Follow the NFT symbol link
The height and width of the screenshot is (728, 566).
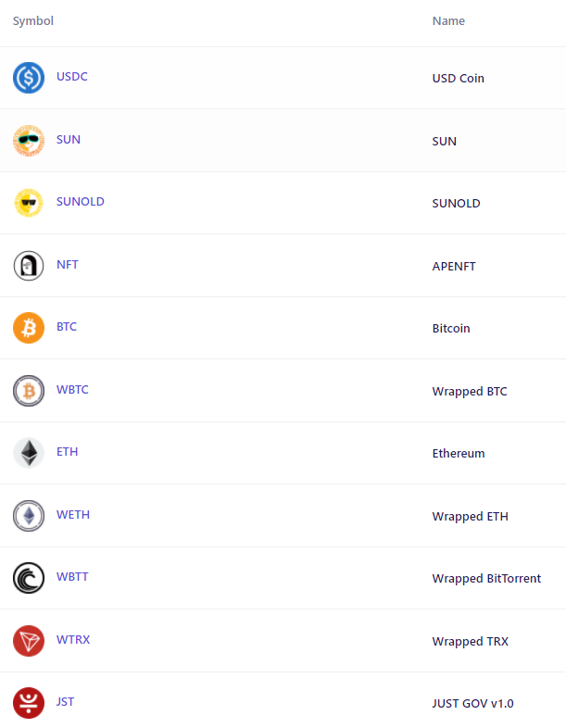[x=68, y=264]
